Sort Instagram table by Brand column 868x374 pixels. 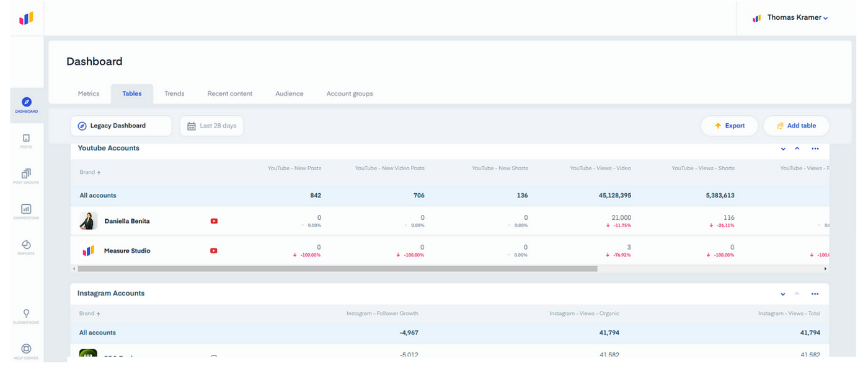click(x=90, y=314)
